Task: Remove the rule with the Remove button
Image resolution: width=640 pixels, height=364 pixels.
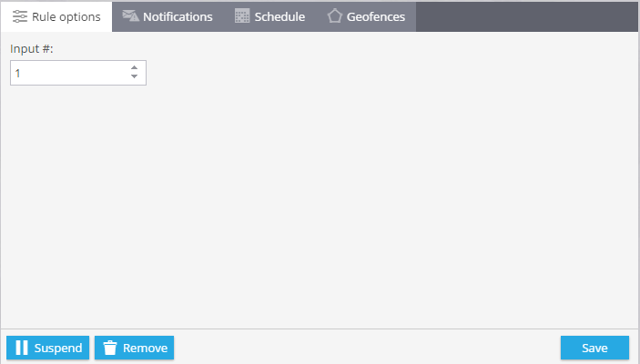Action: pos(135,348)
